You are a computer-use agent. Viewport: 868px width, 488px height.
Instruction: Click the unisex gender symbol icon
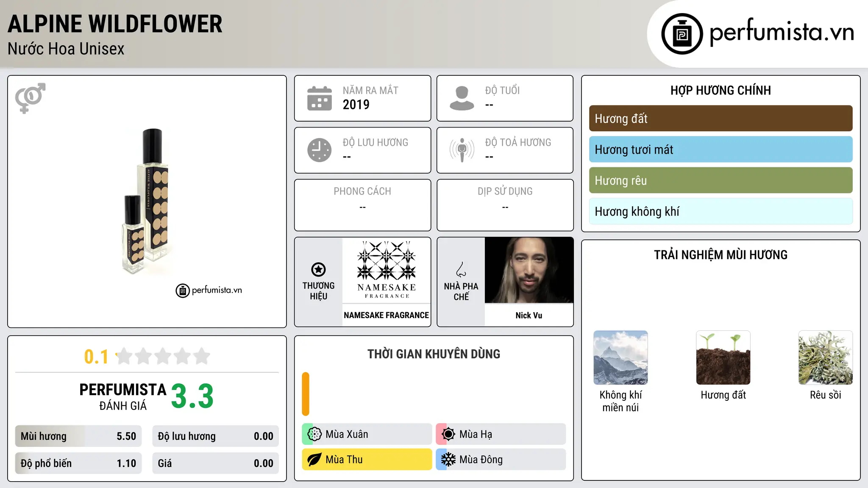point(30,98)
